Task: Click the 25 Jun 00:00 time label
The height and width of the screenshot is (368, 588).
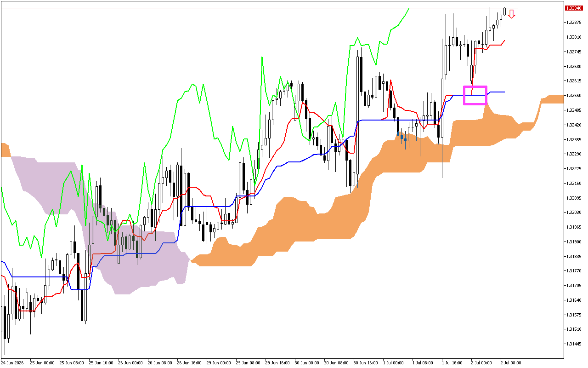Action: coord(42,362)
